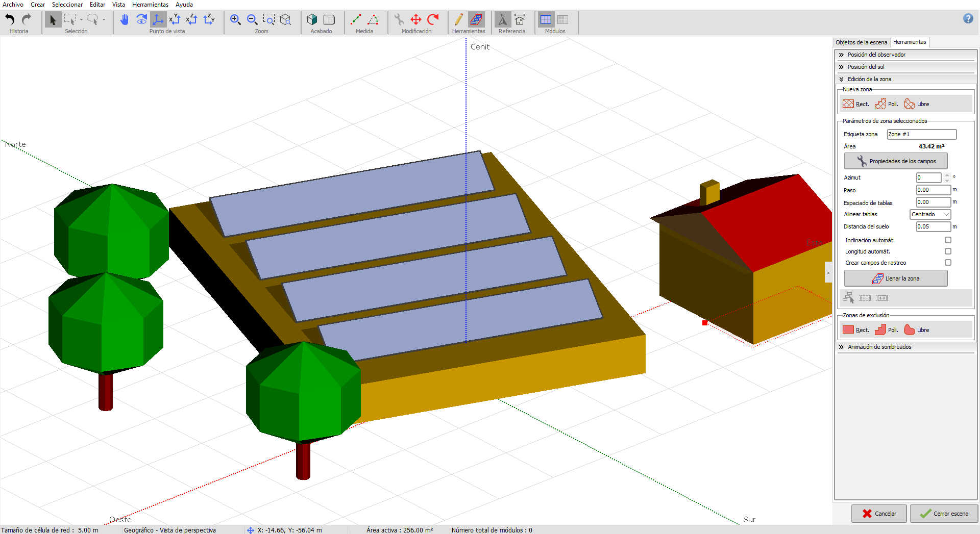Create new rectangular zone (Rect.)
980x534 pixels.
click(856, 104)
